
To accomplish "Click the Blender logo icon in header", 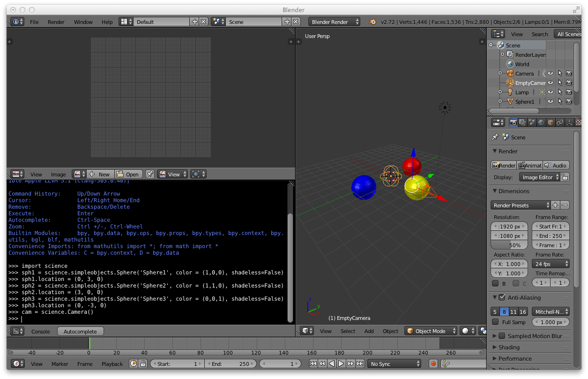I will pos(372,22).
